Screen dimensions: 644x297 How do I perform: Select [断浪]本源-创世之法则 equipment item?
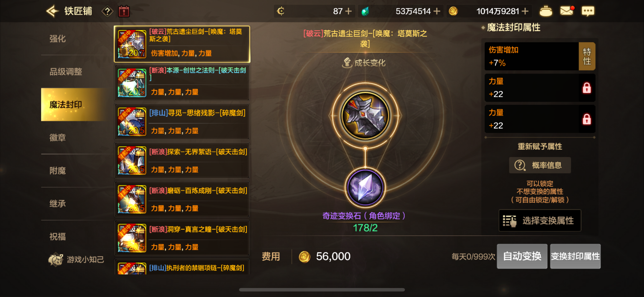pos(182,82)
